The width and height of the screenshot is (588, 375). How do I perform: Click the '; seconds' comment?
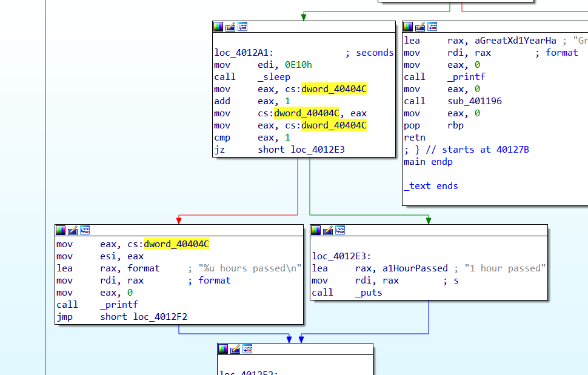coord(369,53)
